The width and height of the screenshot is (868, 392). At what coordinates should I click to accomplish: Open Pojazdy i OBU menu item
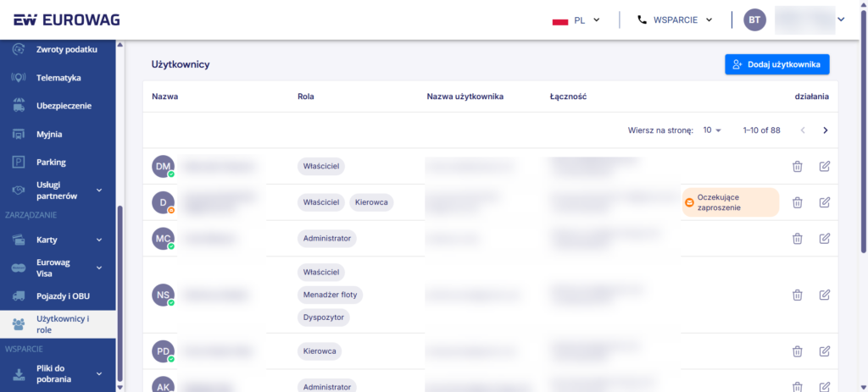63,295
